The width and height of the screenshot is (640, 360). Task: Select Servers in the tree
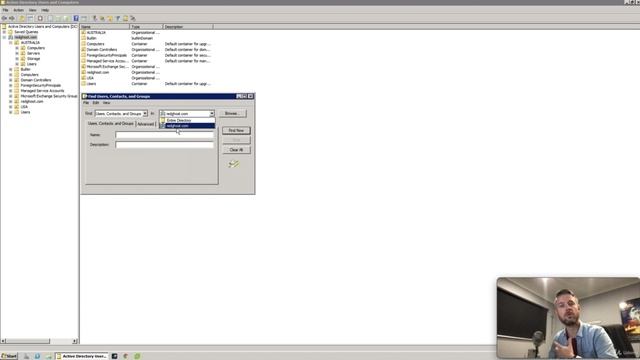click(33, 53)
